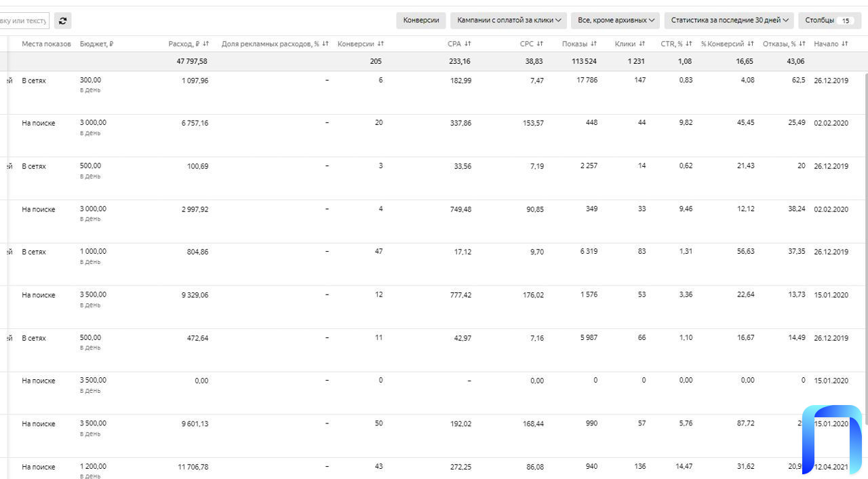Select total CPA value 233,16
The height and width of the screenshot is (479, 868).
coord(460,61)
